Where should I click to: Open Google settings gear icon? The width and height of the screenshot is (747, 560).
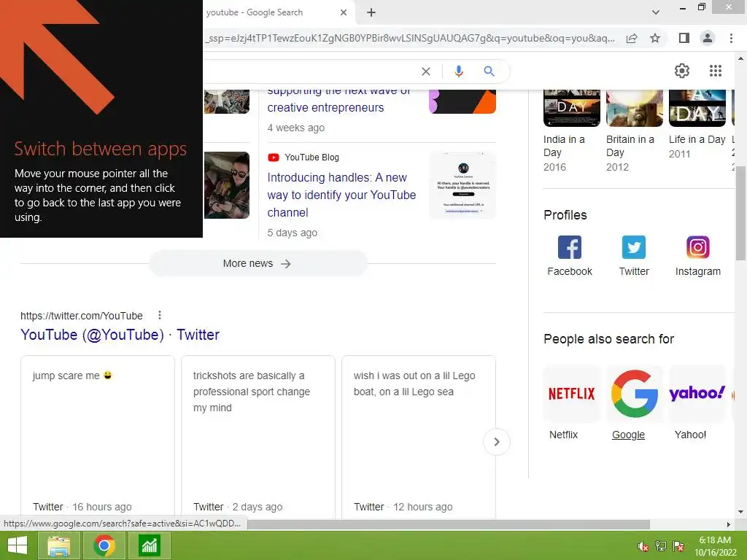(682, 71)
